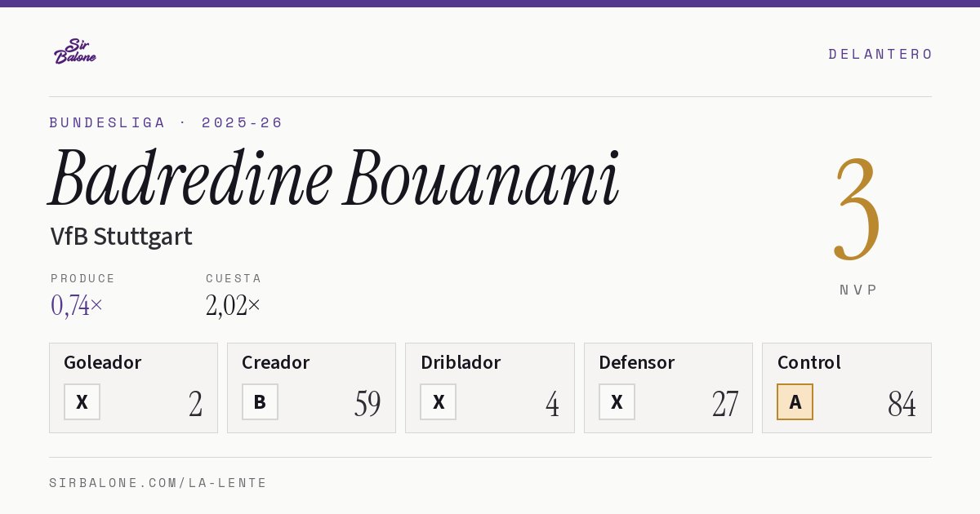The image size is (980, 514).
Task: Click the large gold NVP number 3
Action: tap(857, 210)
